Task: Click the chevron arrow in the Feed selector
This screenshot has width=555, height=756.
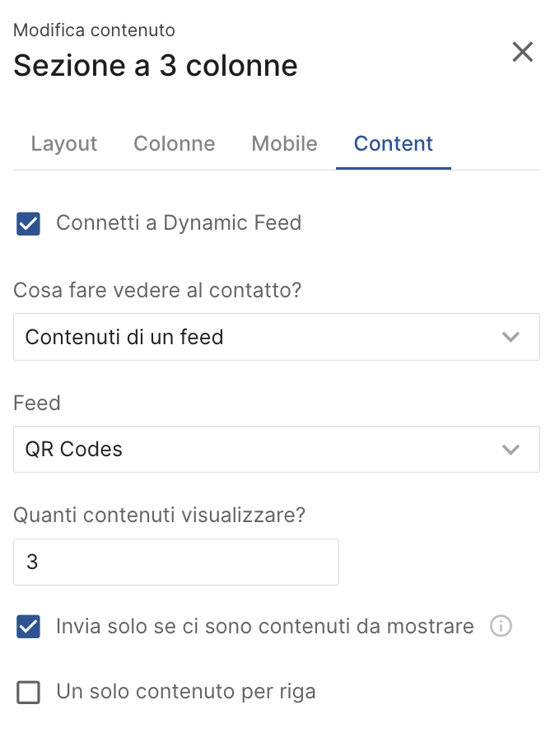Action: pyautogui.click(x=511, y=450)
